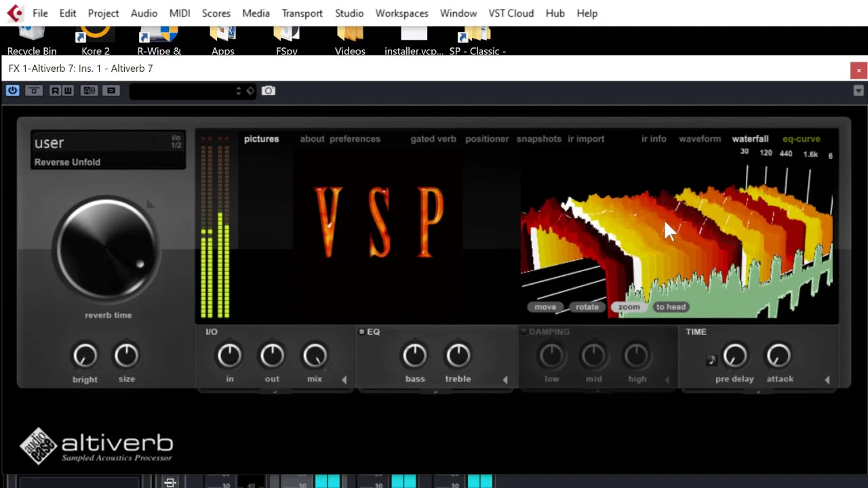This screenshot has height=488, width=868.
Task: Toggle the EQ section enable checkbox
Action: click(x=361, y=331)
